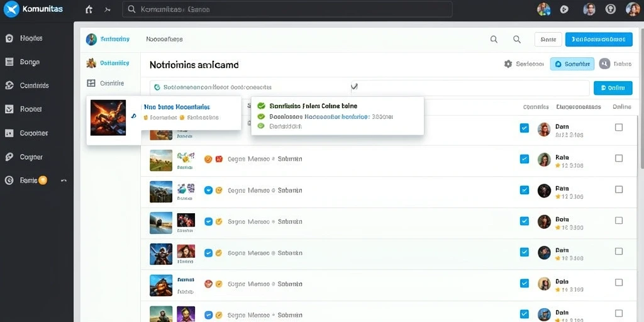Open the settings gear icon beside the heading
Viewport: 644px width, 322px height.
click(508, 64)
